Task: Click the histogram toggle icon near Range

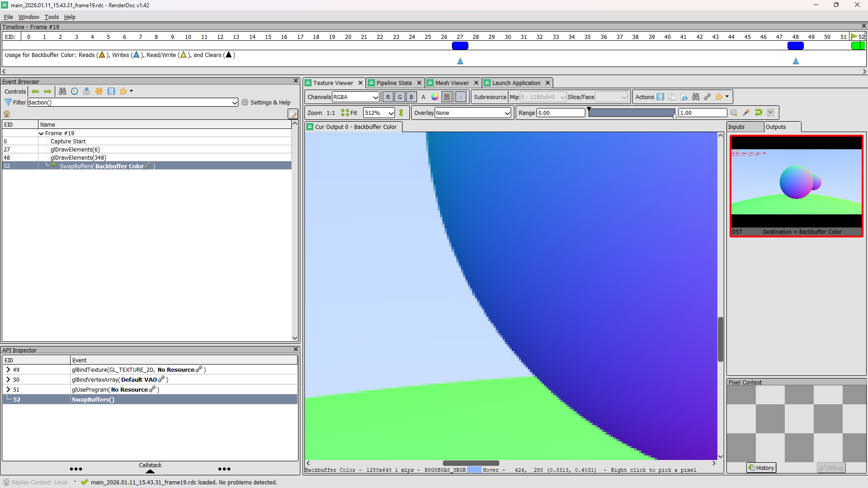Action: [x=771, y=113]
